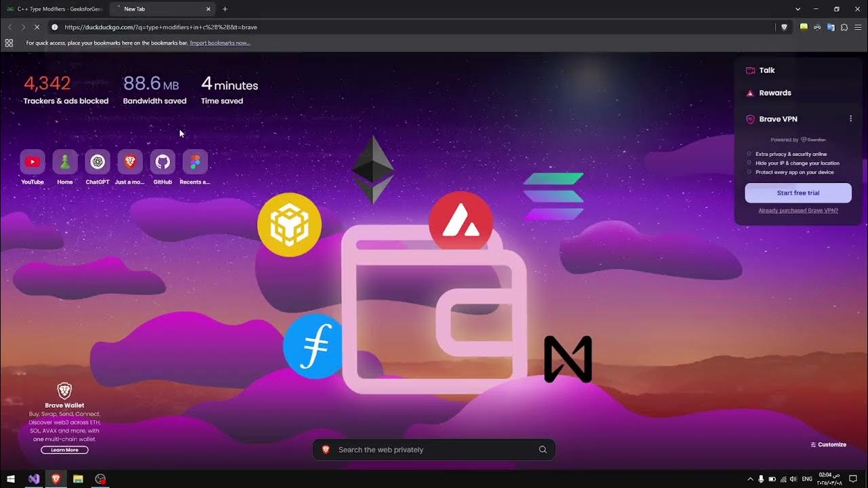
Task: Click the taskbar clock showing 02:04
Action: pos(829,479)
